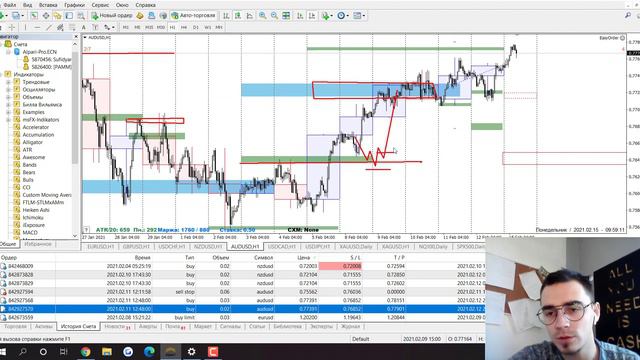This screenshot has width=640, height=360.
Task: Open the Избранное navigator tab
Action: (38, 244)
